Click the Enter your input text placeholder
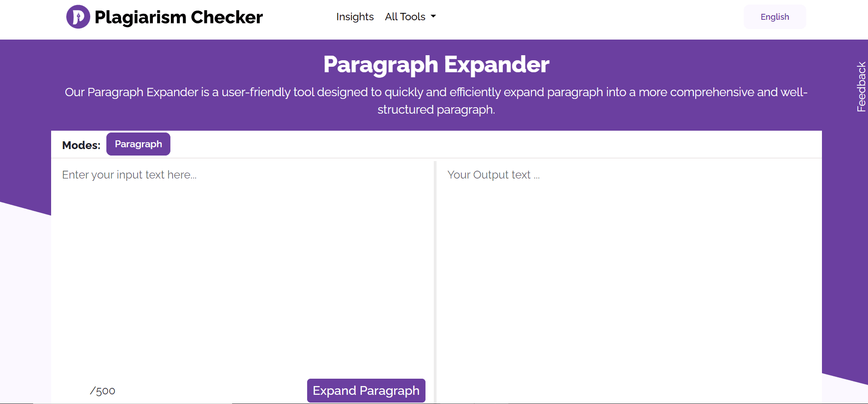Screen dimensions: 868x404 point(129,175)
